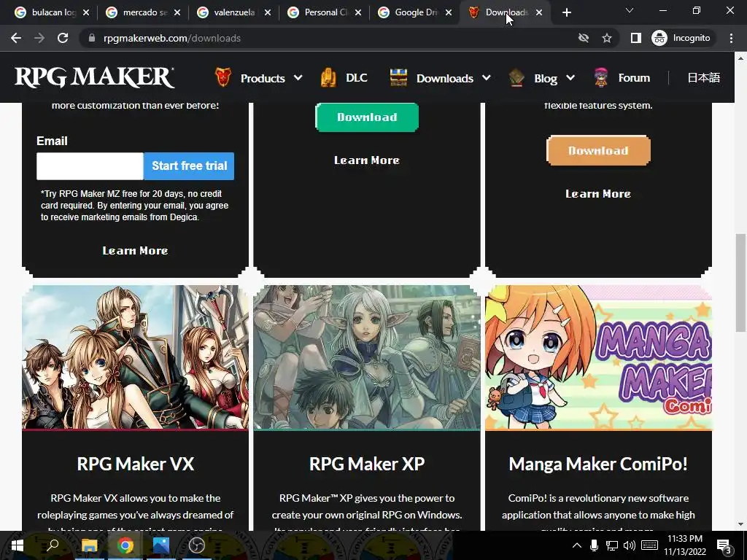Click the volume speaker tray icon
Viewport: 747px width, 560px height.
pos(630,545)
